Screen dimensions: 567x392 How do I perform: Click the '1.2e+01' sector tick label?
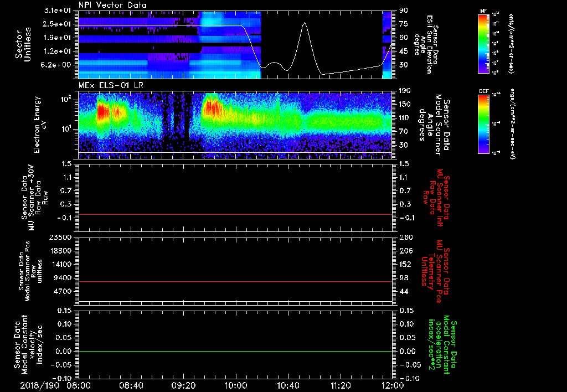pyautogui.click(x=57, y=51)
